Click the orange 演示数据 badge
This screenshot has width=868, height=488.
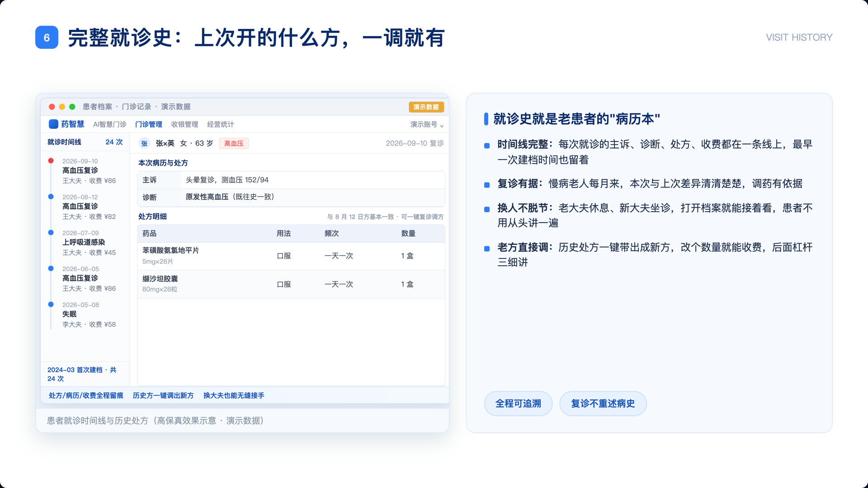426,107
